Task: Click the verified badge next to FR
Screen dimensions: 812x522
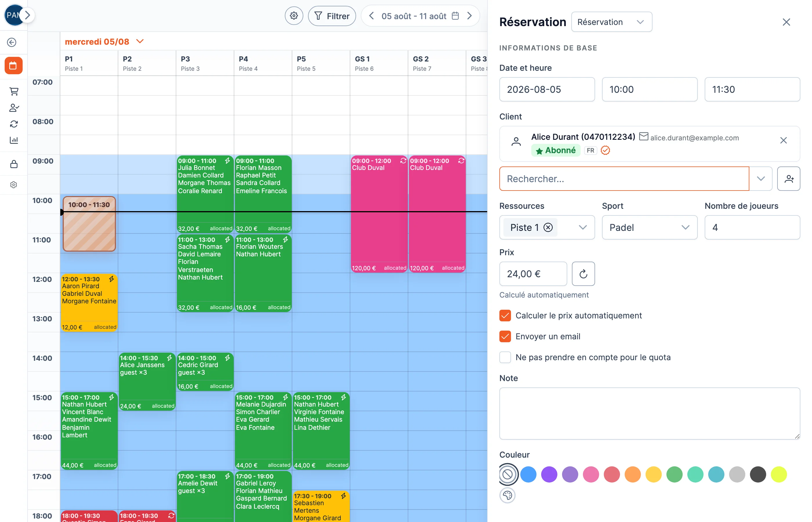Action: pyautogui.click(x=605, y=150)
